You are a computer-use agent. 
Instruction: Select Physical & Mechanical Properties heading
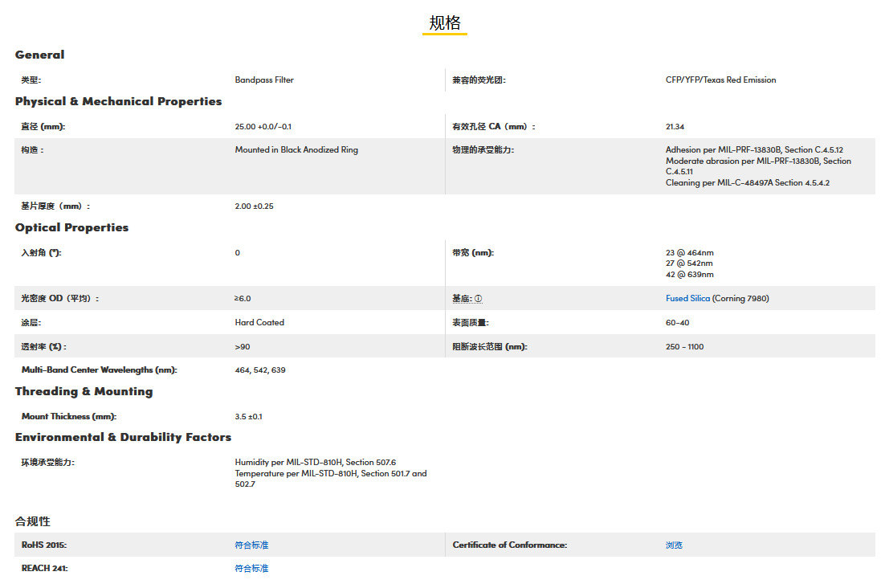(118, 101)
